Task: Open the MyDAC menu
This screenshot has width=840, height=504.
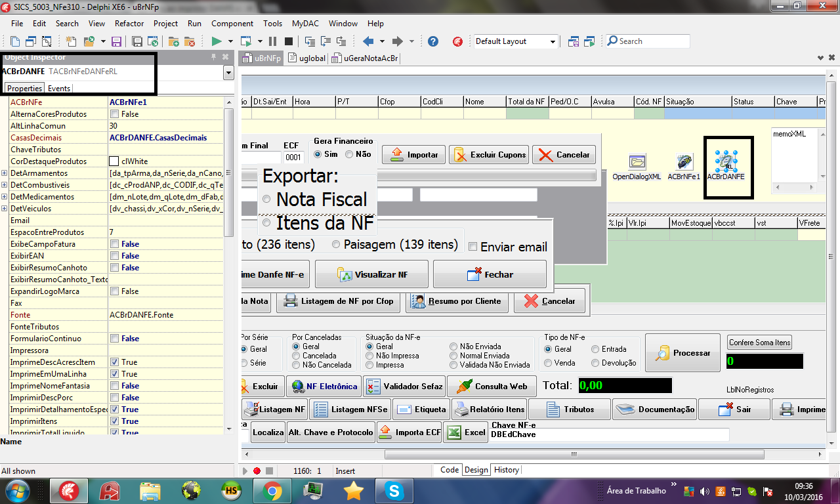Action: click(x=305, y=23)
